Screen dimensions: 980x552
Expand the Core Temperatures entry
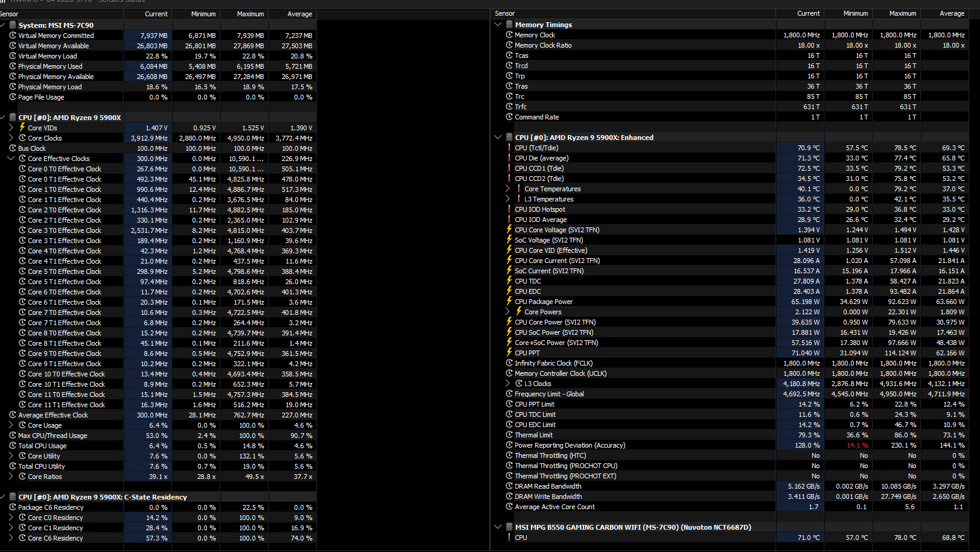[507, 188]
